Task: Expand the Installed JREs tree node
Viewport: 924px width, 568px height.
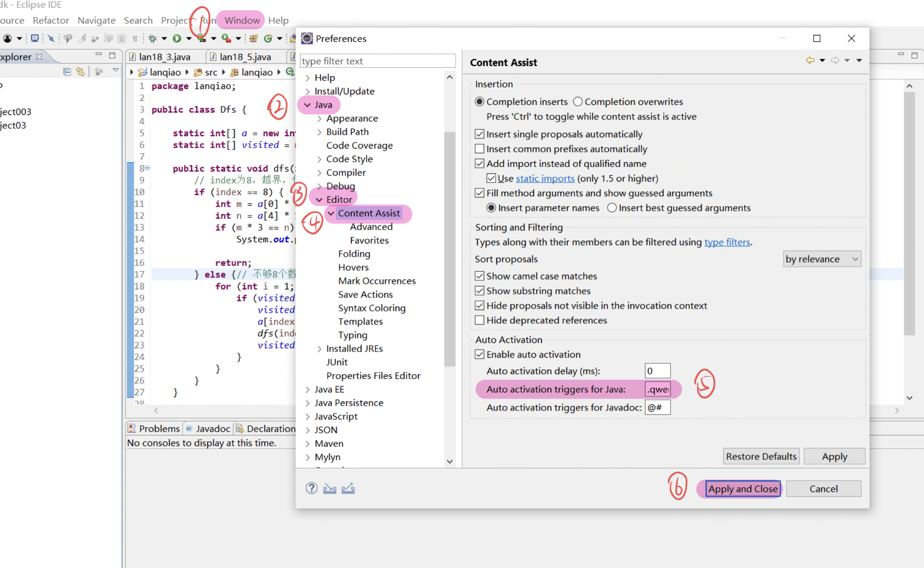Action: [319, 349]
